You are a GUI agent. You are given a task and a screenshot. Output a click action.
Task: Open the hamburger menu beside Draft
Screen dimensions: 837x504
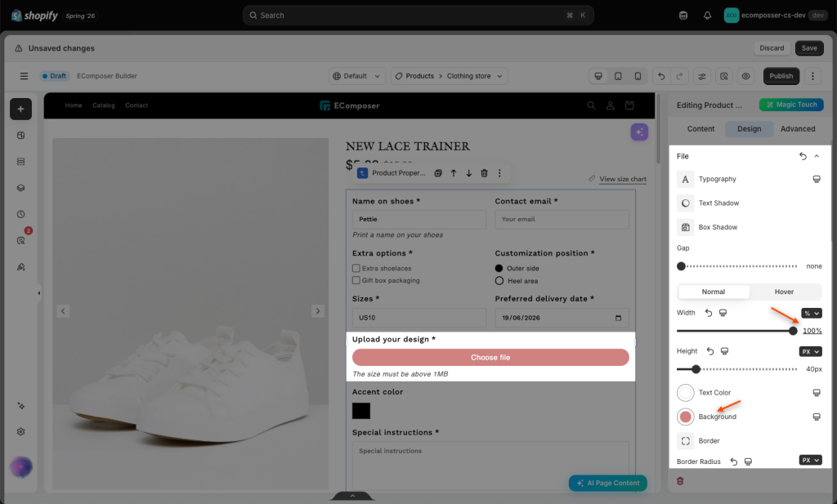point(24,76)
